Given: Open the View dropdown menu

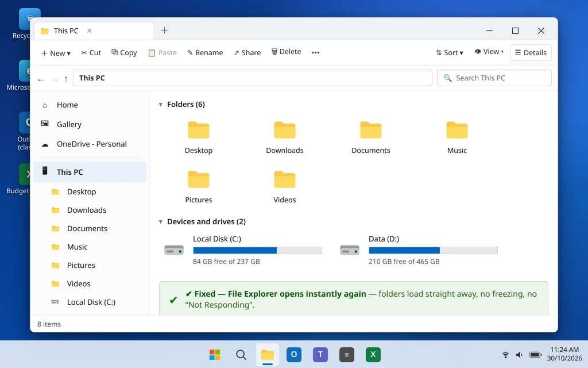Looking at the screenshot, I should coord(489,52).
